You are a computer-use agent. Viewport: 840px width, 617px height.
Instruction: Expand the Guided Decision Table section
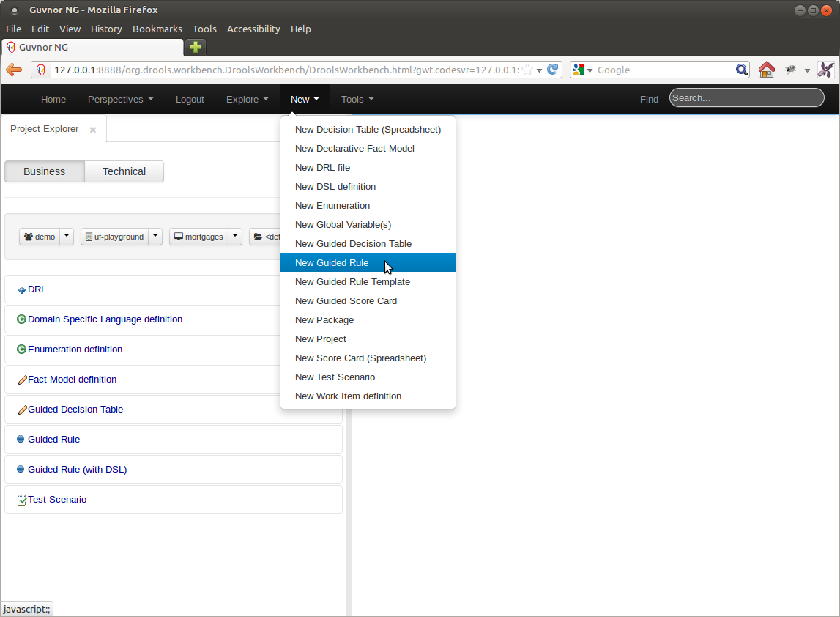[x=75, y=410]
